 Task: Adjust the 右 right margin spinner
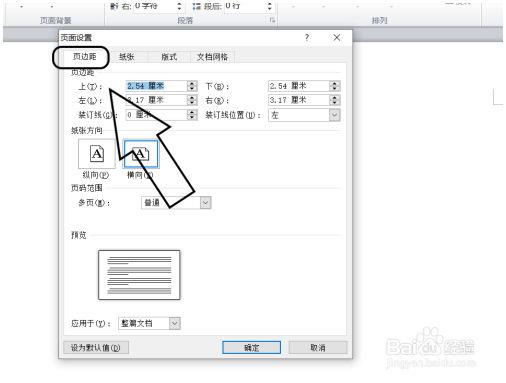(335, 100)
